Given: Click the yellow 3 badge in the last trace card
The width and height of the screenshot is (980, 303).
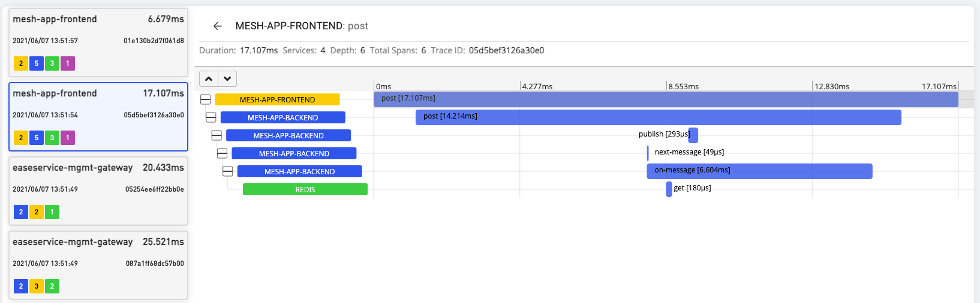Looking at the screenshot, I should tap(37, 286).
